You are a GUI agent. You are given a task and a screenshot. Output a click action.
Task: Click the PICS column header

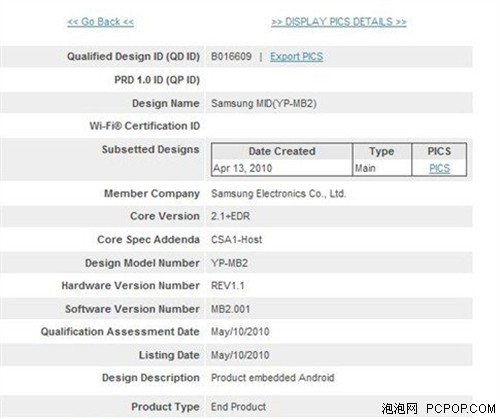pos(439,151)
